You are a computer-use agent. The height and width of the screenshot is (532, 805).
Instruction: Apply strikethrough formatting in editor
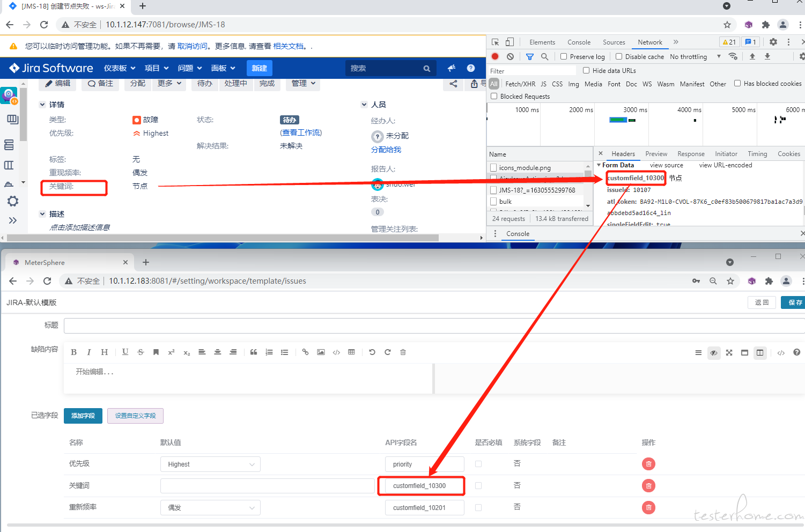141,352
